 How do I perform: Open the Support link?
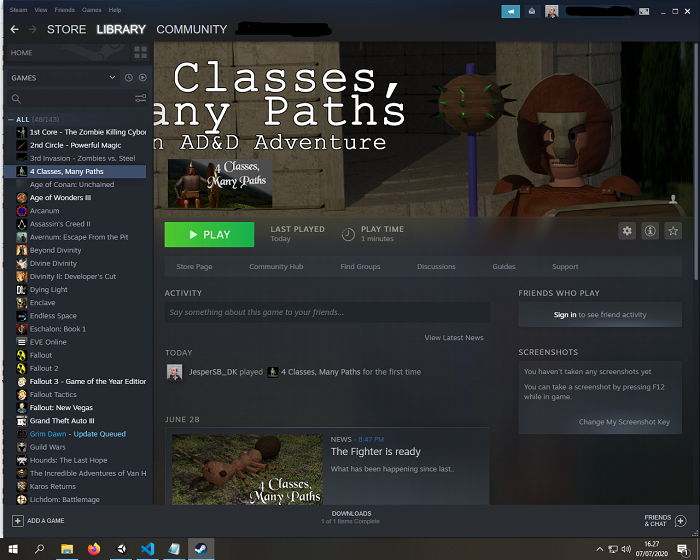[x=565, y=267]
